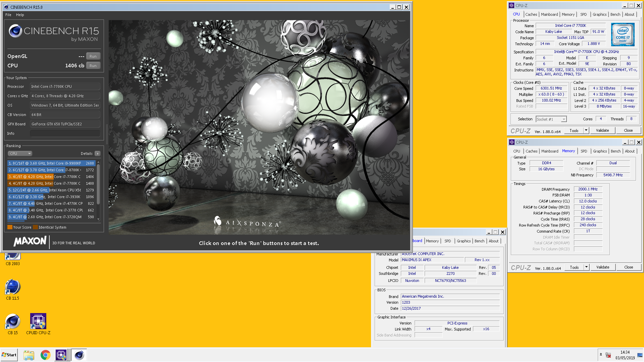
Task: Select ranking row i7-8700K 1772
Action: point(51,170)
